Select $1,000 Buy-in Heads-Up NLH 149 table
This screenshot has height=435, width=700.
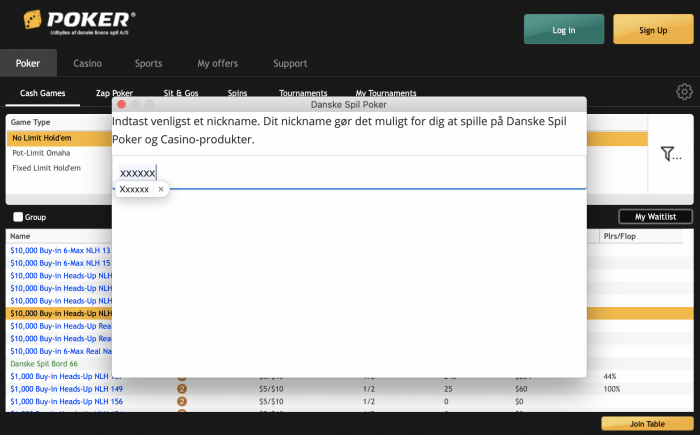[x=67, y=389]
